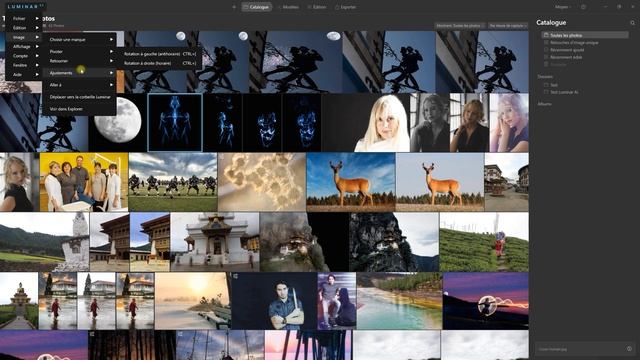This screenshot has width=640, height=360.
Task: Open the Compte menu
Action: pyautogui.click(x=24, y=56)
